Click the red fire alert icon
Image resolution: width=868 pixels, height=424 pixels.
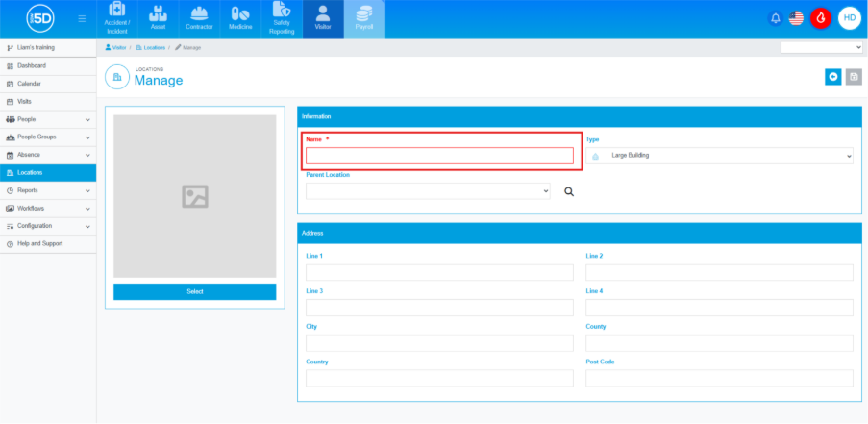coord(820,18)
